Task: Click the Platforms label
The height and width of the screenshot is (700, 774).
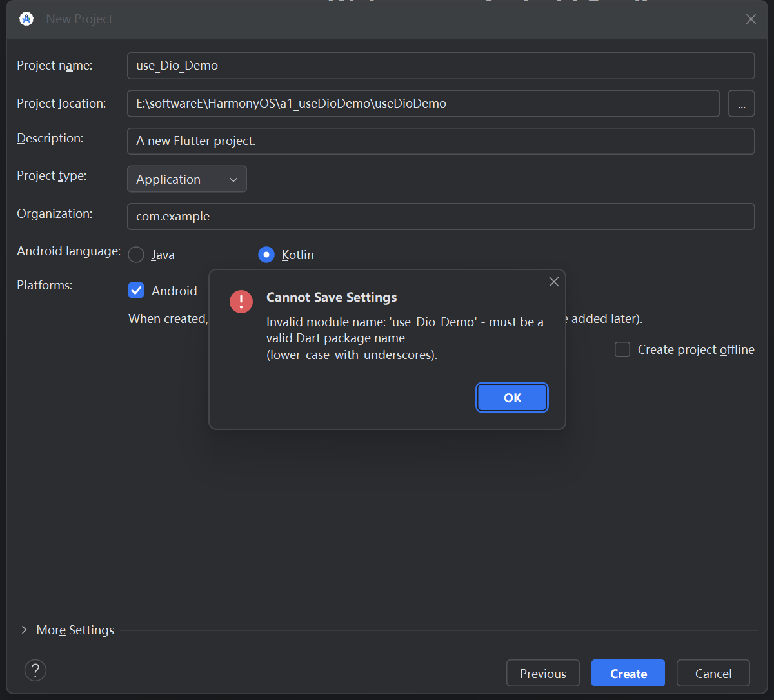Action: (x=45, y=285)
